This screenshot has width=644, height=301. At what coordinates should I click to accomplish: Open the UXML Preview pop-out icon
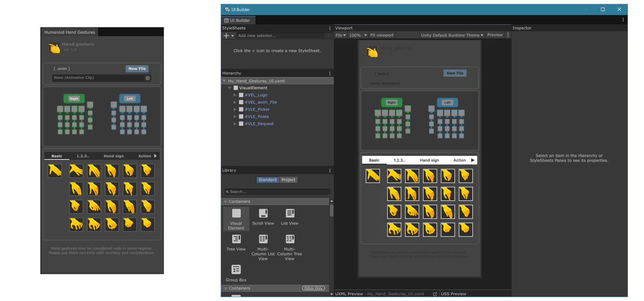(435, 294)
